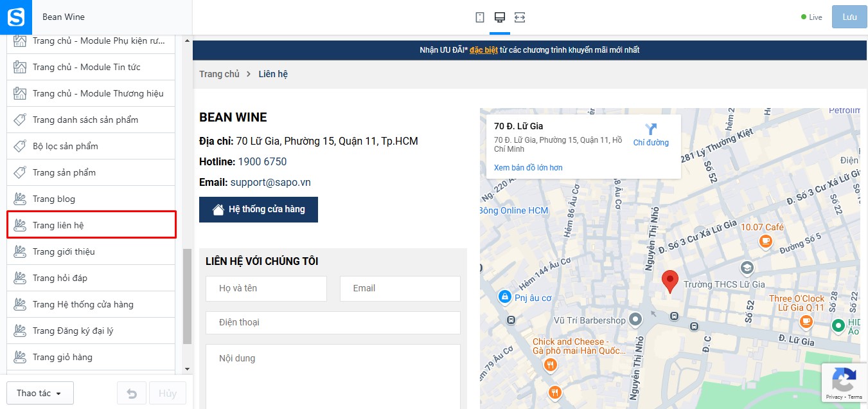Viewport: 868px width, 409px height.
Task: Click Bean Wine theme name
Action: point(64,17)
